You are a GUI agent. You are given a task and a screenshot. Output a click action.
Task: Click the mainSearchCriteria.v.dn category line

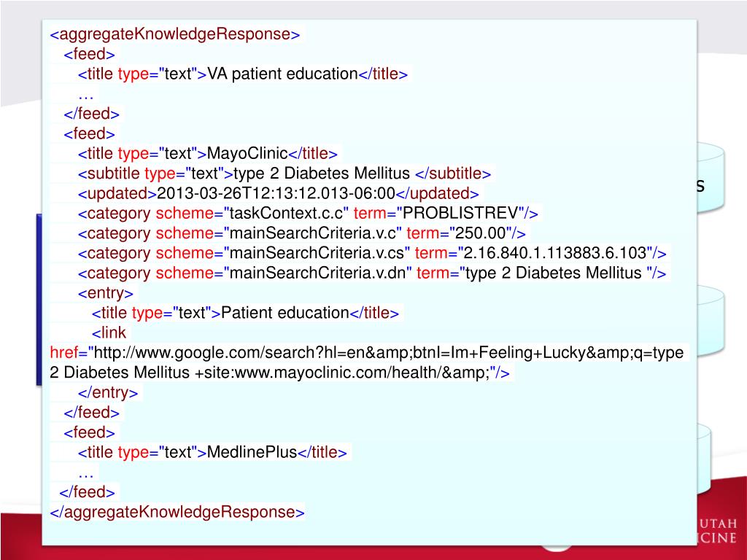[x=372, y=273]
